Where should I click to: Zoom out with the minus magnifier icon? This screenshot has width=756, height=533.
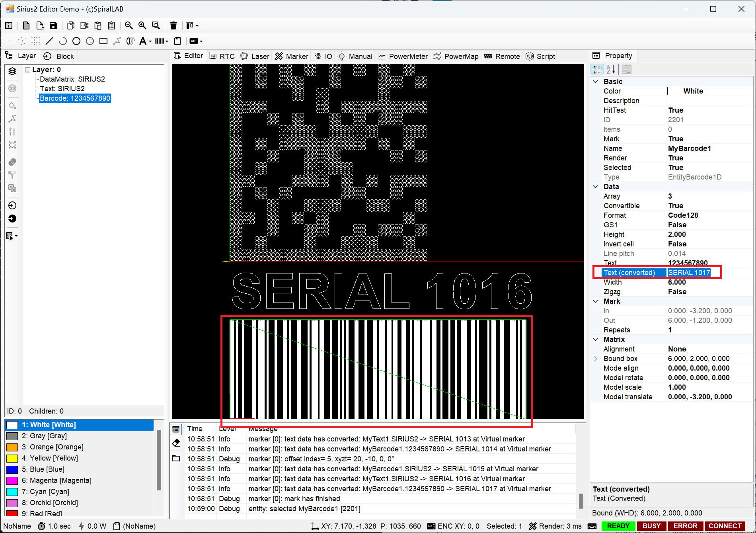coord(129,25)
